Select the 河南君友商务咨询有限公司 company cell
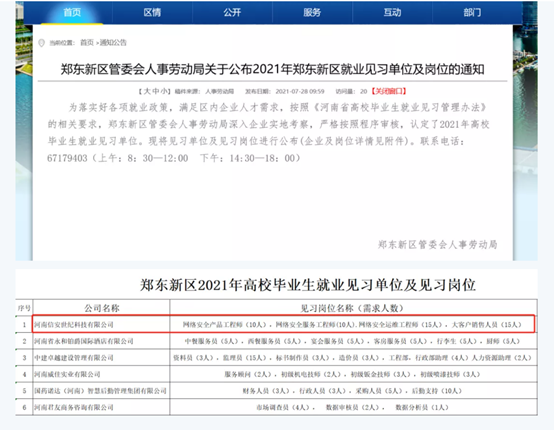 click(101, 407)
